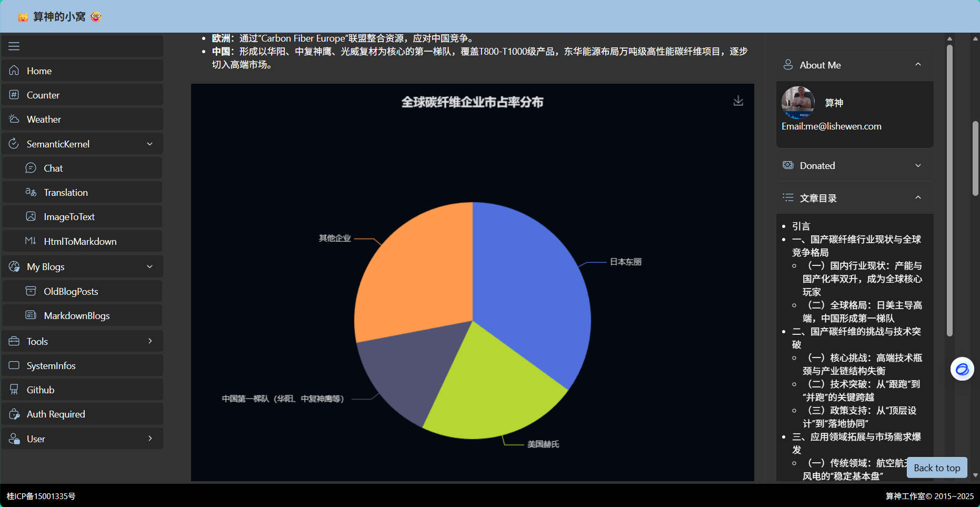Collapse the SemanticKernel submenu
The width and height of the screenshot is (980, 507).
click(x=149, y=144)
